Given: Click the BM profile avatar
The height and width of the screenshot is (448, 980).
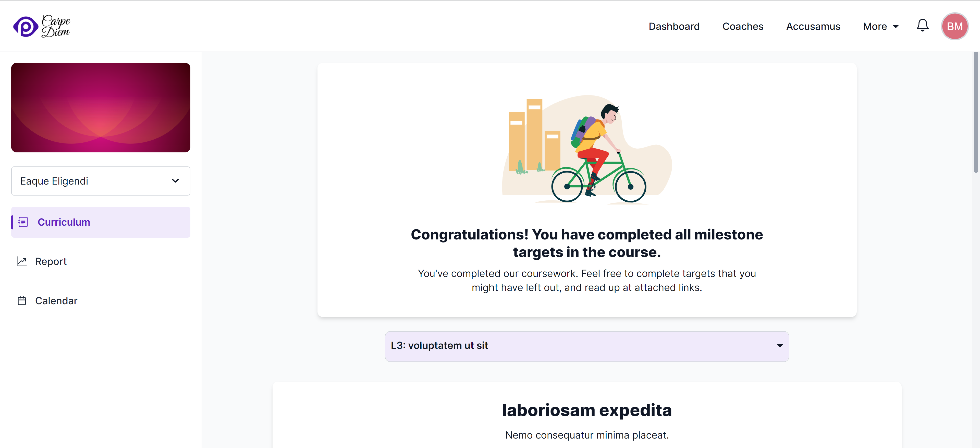Looking at the screenshot, I should (955, 26).
